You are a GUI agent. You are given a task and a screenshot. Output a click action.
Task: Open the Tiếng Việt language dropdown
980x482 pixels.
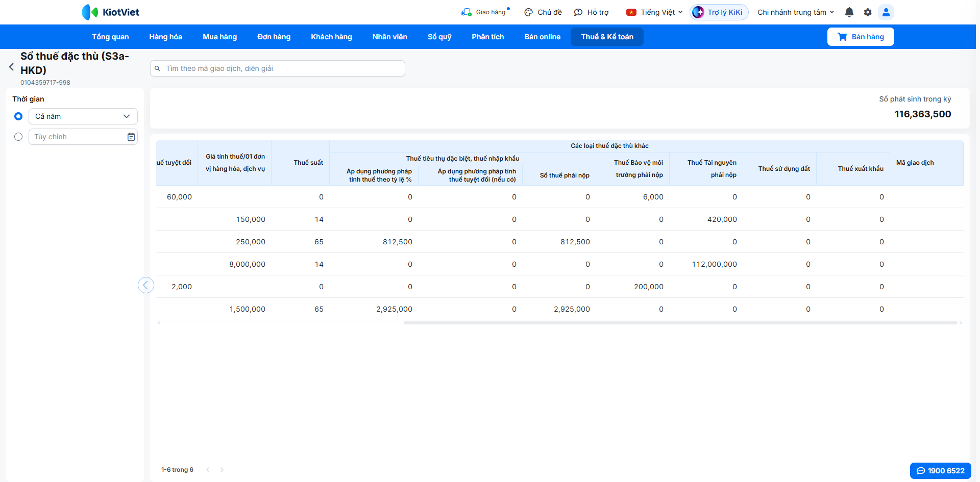pos(654,12)
